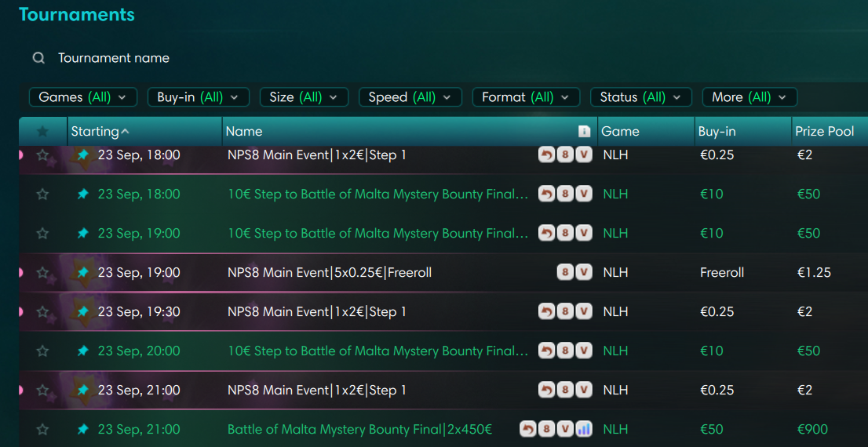Click the pin icon on 23 Sep 19:00 Freeroll row
The image size is (868, 447).
click(83, 272)
